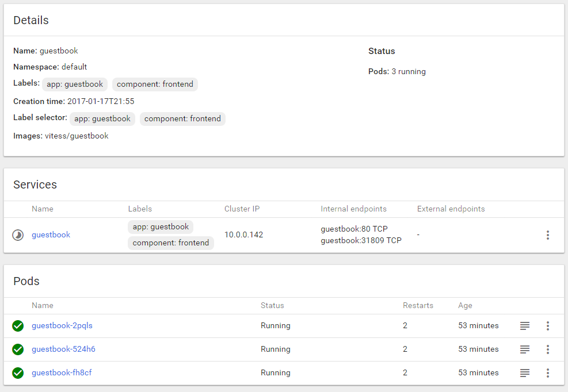The image size is (568, 392).
Task: Click pending status icon of guestbook service
Action: point(18,235)
